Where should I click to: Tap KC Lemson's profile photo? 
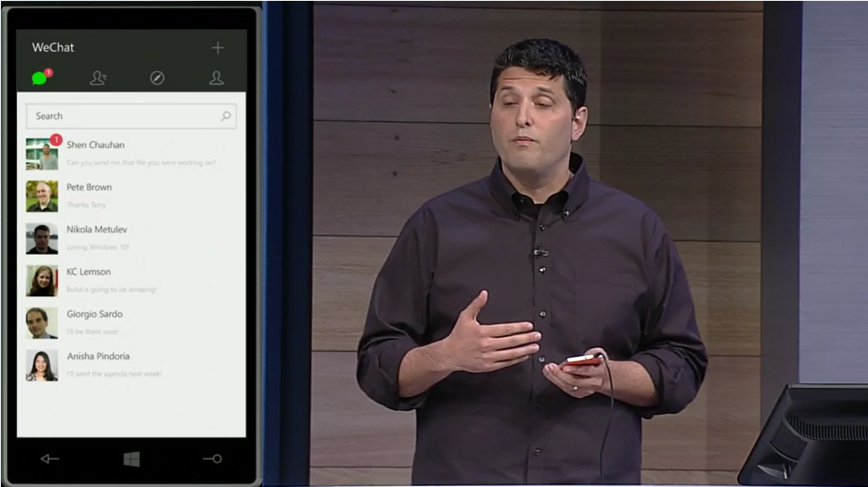pyautogui.click(x=42, y=281)
